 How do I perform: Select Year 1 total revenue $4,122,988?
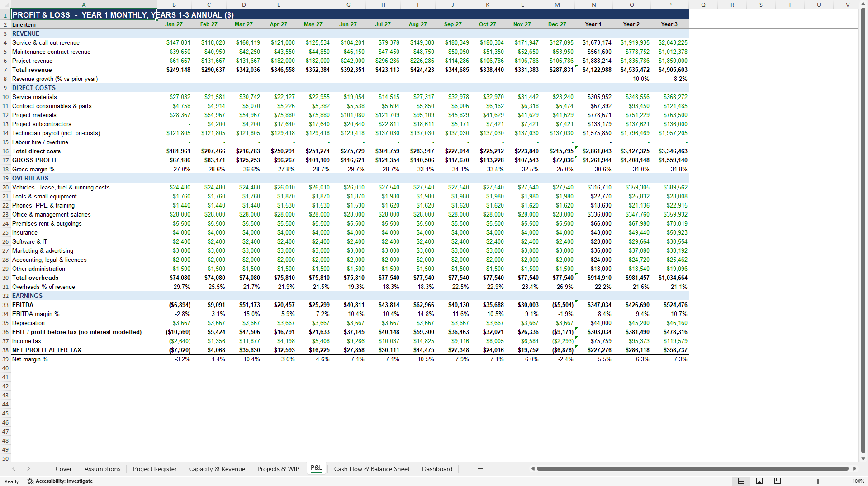click(x=593, y=70)
